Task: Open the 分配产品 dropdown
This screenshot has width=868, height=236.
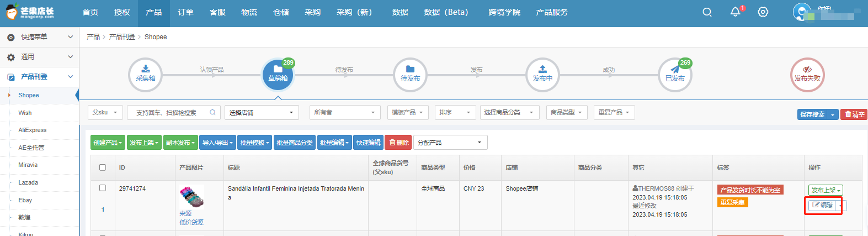Action: coord(450,143)
